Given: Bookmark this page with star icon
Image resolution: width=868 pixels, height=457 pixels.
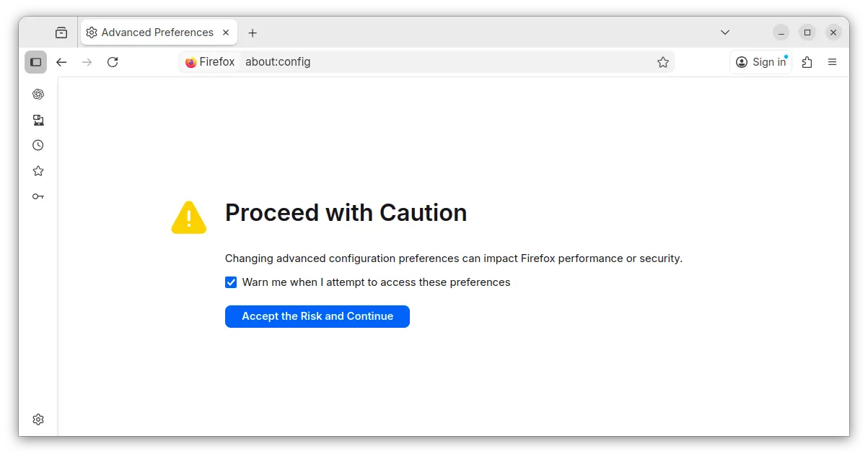Looking at the screenshot, I should (x=663, y=62).
